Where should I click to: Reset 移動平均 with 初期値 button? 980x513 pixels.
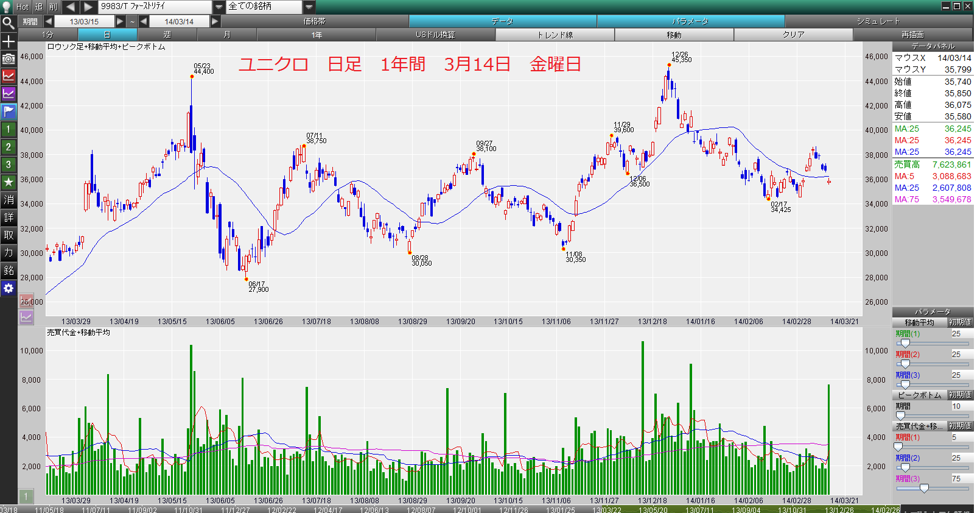[961, 322]
